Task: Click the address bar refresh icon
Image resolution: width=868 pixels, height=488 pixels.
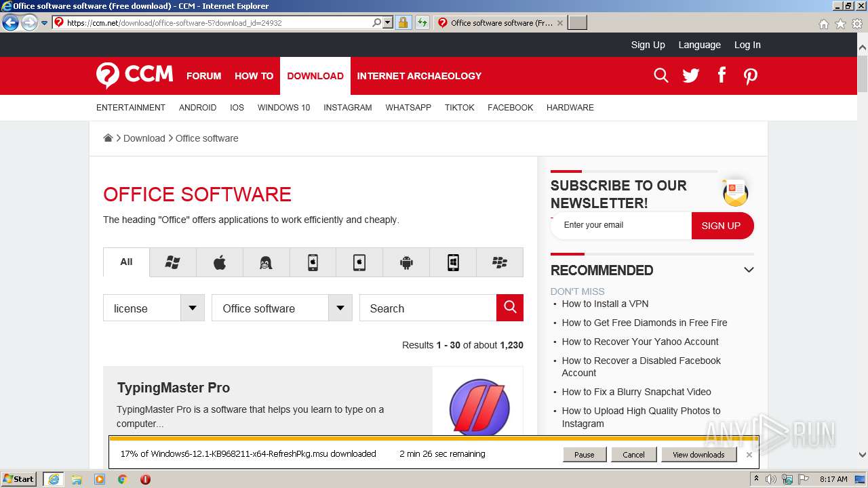Action: (x=422, y=22)
